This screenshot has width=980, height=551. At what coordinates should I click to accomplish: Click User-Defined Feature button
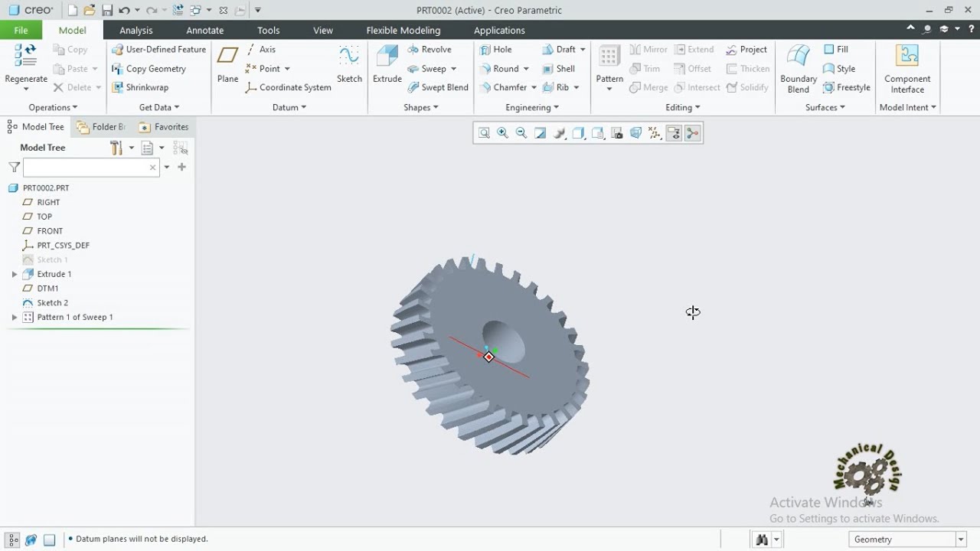tap(158, 49)
